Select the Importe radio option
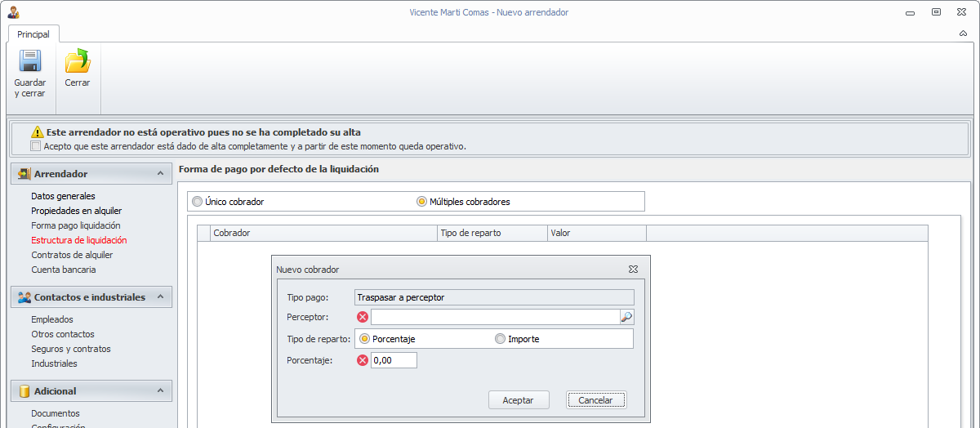 coord(501,339)
